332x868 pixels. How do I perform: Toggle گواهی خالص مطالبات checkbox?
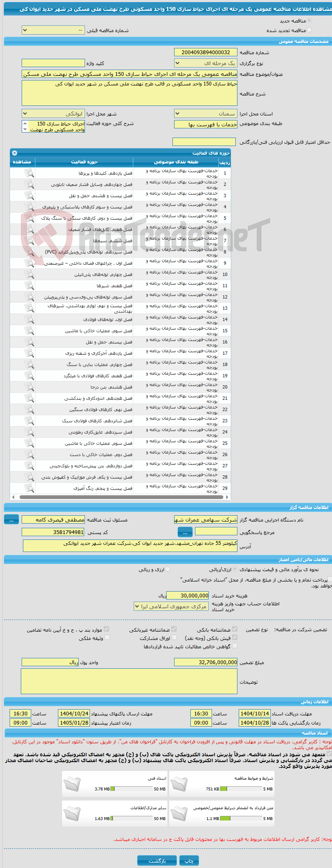click(235, 646)
